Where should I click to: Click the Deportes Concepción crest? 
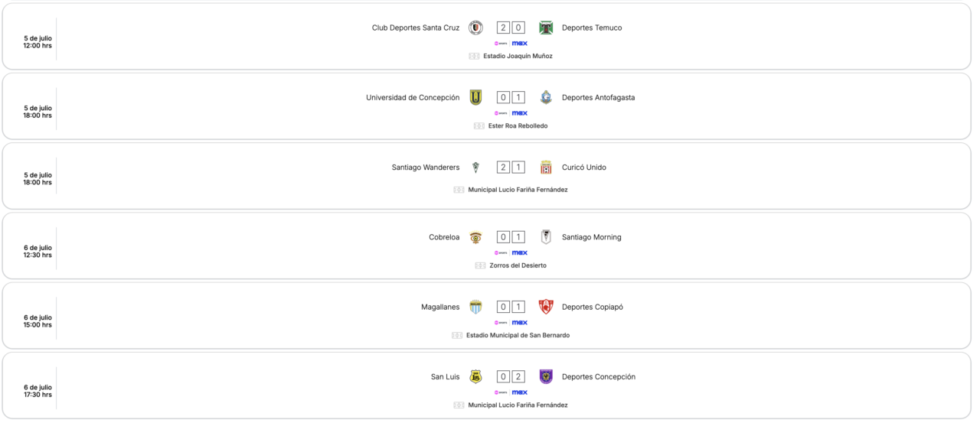tap(546, 376)
